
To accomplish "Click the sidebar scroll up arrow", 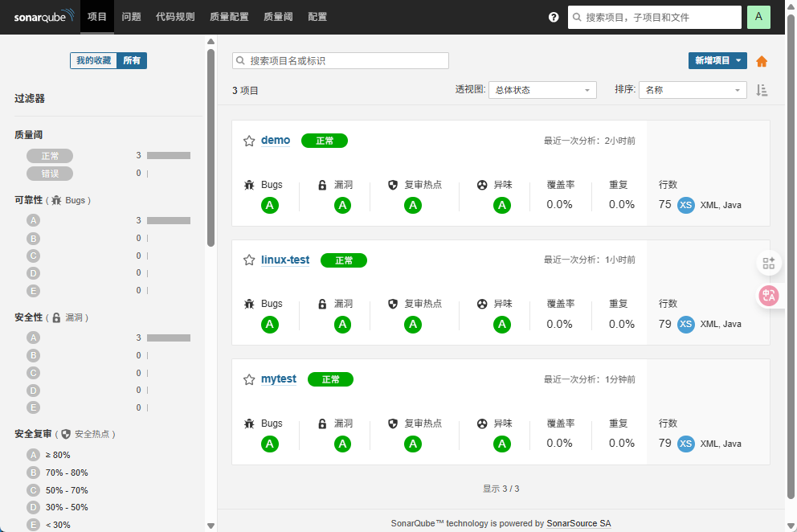I will pos(211,42).
